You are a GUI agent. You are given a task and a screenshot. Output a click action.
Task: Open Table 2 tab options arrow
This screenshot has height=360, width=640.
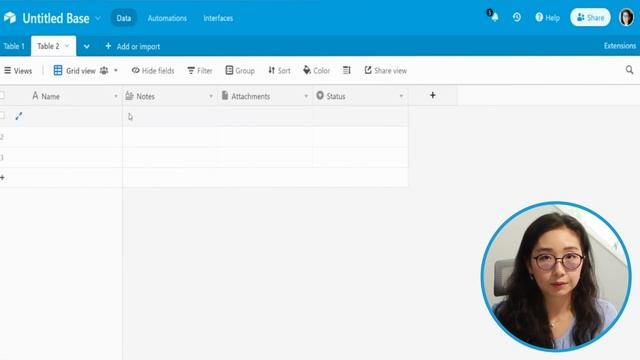[67, 46]
